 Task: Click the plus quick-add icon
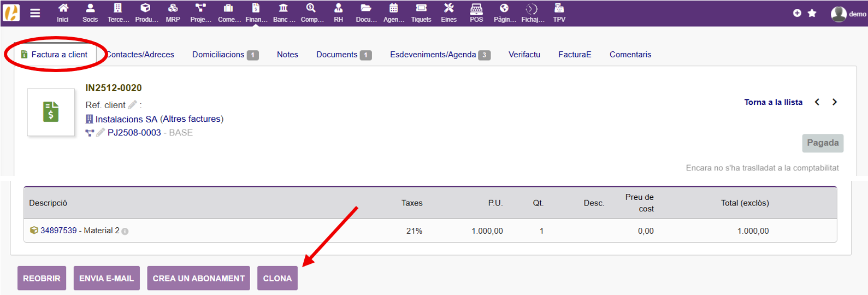(x=797, y=13)
